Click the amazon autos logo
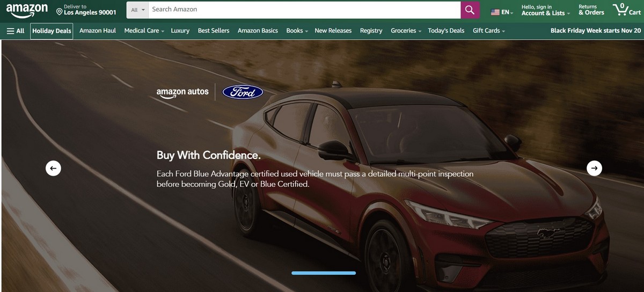The image size is (644, 292). (x=182, y=92)
